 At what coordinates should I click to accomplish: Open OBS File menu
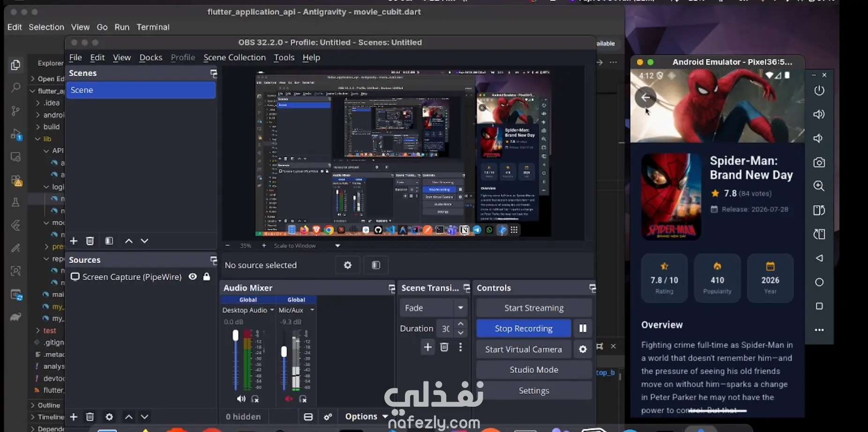(75, 57)
